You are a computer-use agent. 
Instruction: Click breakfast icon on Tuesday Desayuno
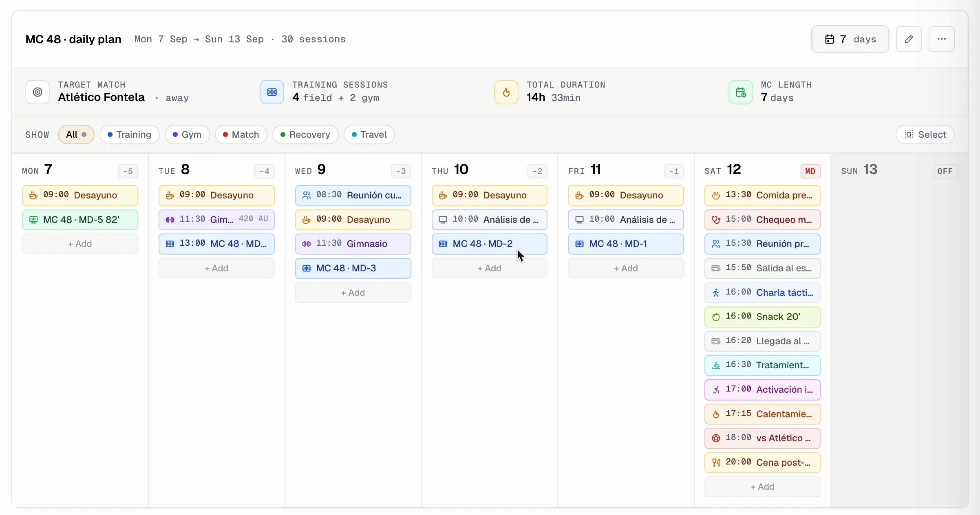(x=170, y=196)
